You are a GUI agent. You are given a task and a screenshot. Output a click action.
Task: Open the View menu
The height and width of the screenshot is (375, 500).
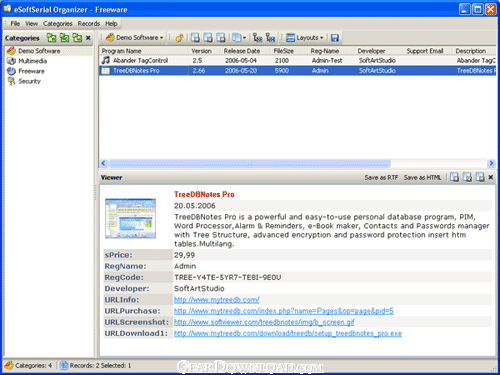(32, 24)
